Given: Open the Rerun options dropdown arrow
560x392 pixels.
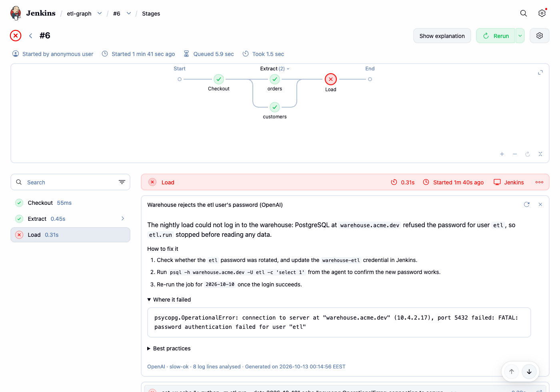Looking at the screenshot, I should pyautogui.click(x=520, y=36).
